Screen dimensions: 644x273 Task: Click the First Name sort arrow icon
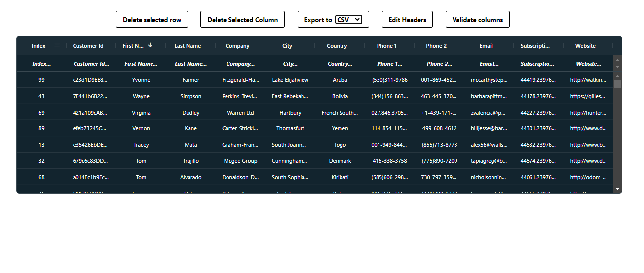pos(150,45)
